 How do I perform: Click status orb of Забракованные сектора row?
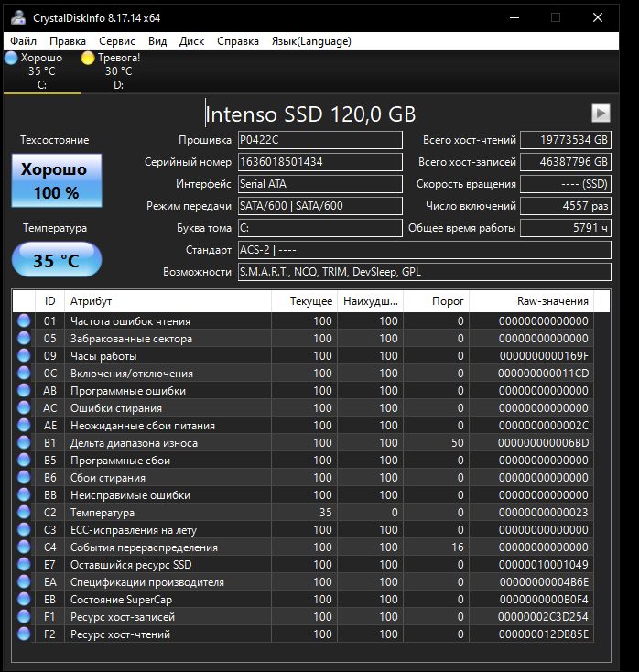24,339
